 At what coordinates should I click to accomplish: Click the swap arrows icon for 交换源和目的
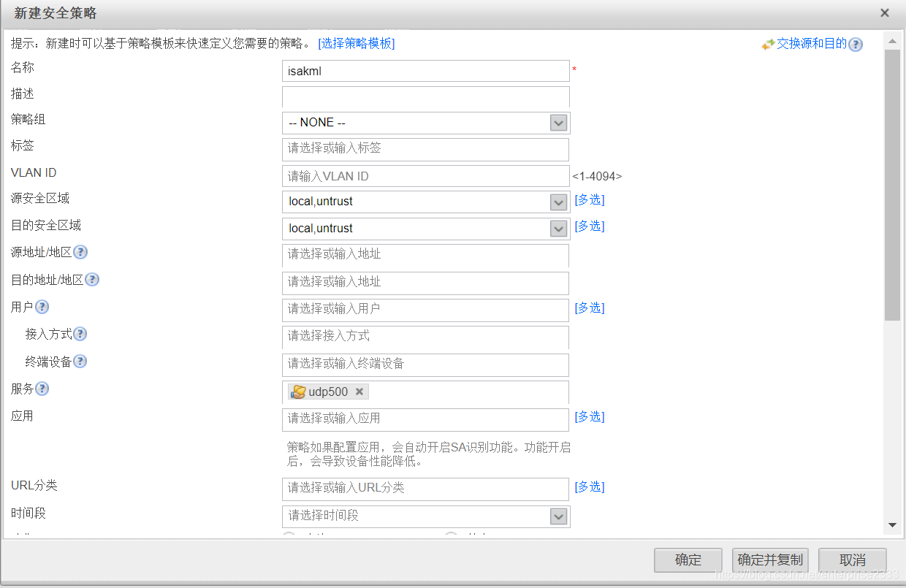pyautogui.click(x=768, y=45)
